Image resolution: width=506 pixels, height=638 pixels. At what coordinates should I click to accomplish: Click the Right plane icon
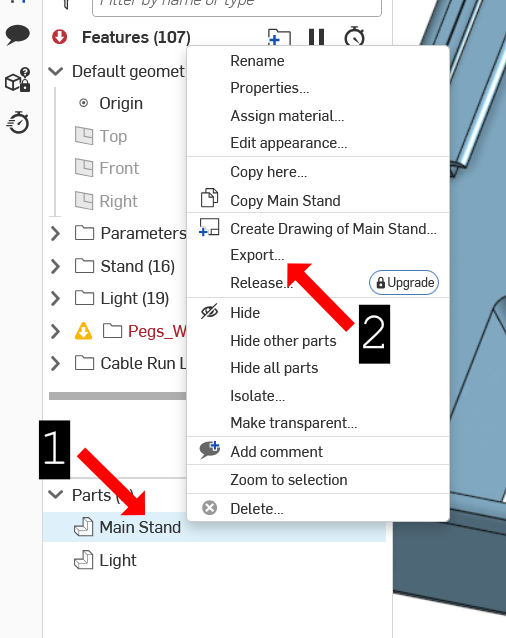coord(84,200)
